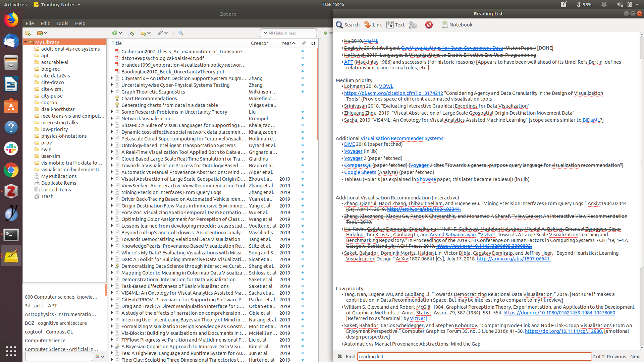Click the New Collection icon
This screenshot has width=644, height=362.
tap(28, 33)
